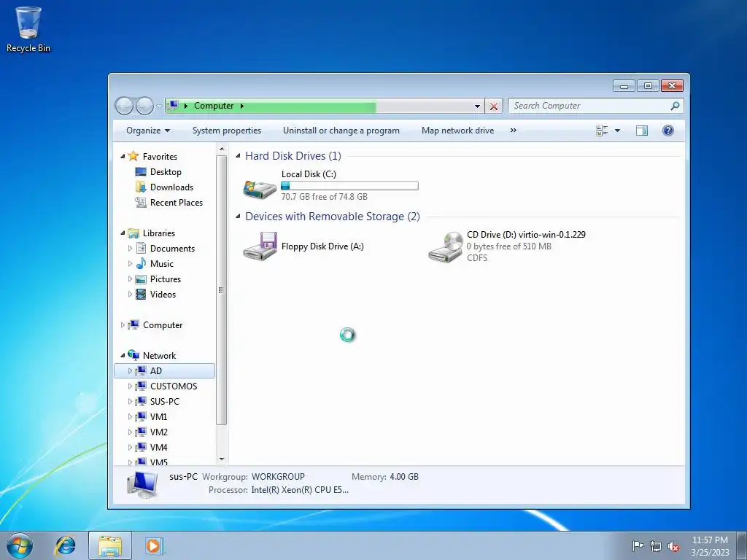
Task: Click the Local Disk (C:) capacity bar
Action: click(349, 186)
